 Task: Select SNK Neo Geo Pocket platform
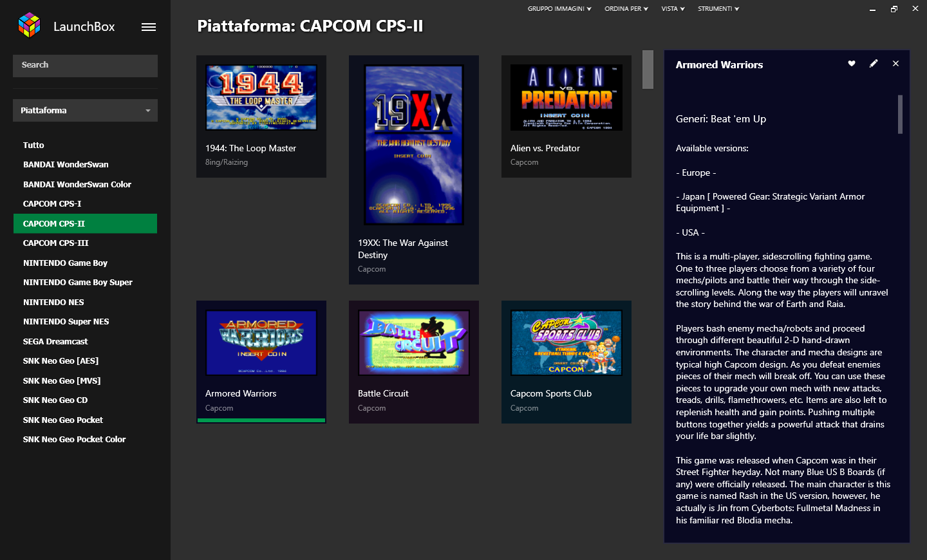click(x=85, y=420)
